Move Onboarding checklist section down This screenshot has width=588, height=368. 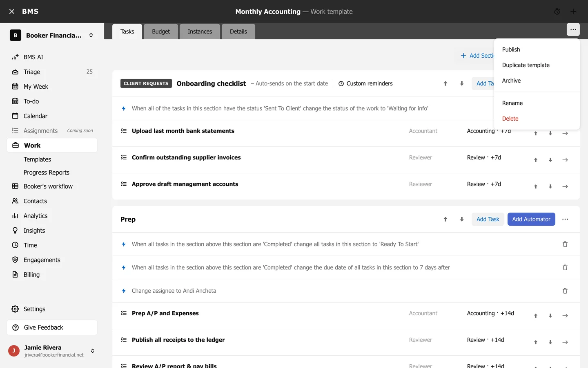pyautogui.click(x=462, y=83)
